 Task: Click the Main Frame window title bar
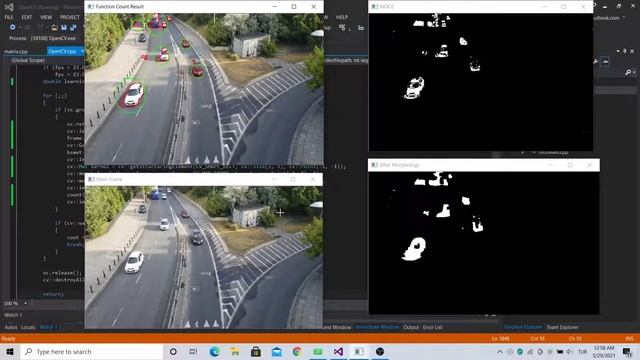(x=203, y=179)
